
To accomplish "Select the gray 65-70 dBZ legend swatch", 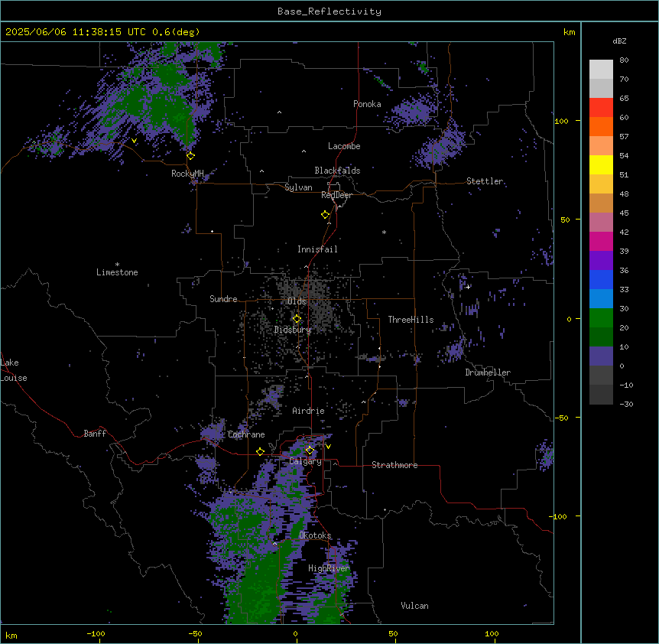I will point(601,88).
